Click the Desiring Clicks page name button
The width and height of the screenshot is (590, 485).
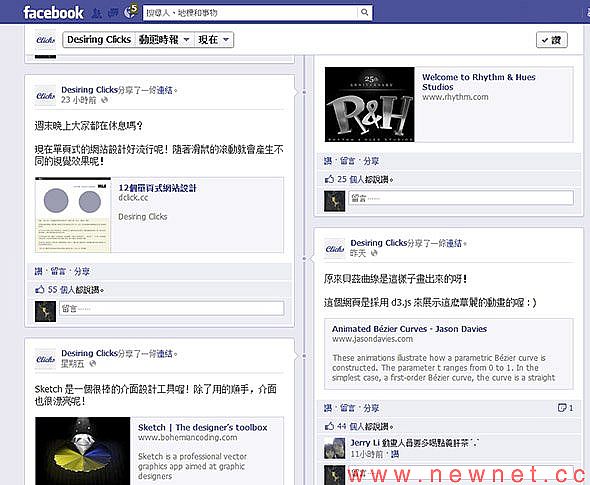[x=99, y=40]
